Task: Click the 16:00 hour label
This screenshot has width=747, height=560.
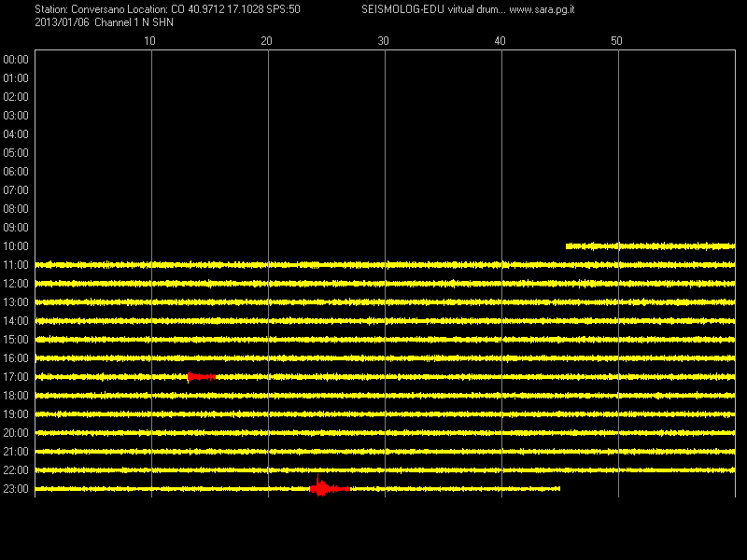Action: pos(16,358)
